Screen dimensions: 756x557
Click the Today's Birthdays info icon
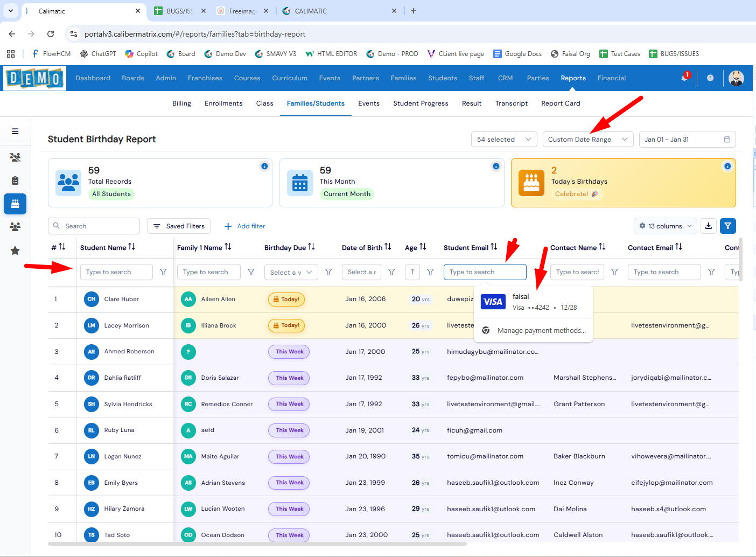727,166
